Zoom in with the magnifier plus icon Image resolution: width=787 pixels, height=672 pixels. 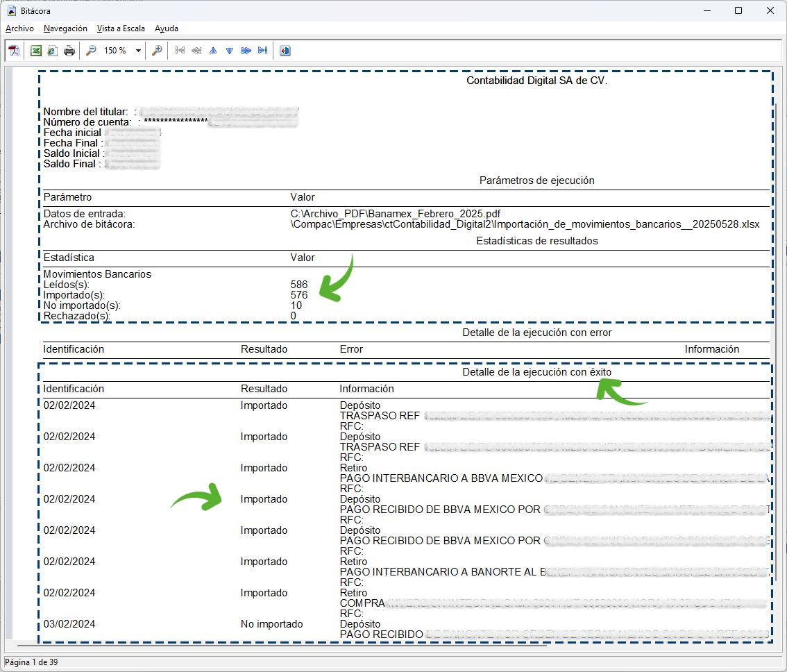[x=157, y=51]
